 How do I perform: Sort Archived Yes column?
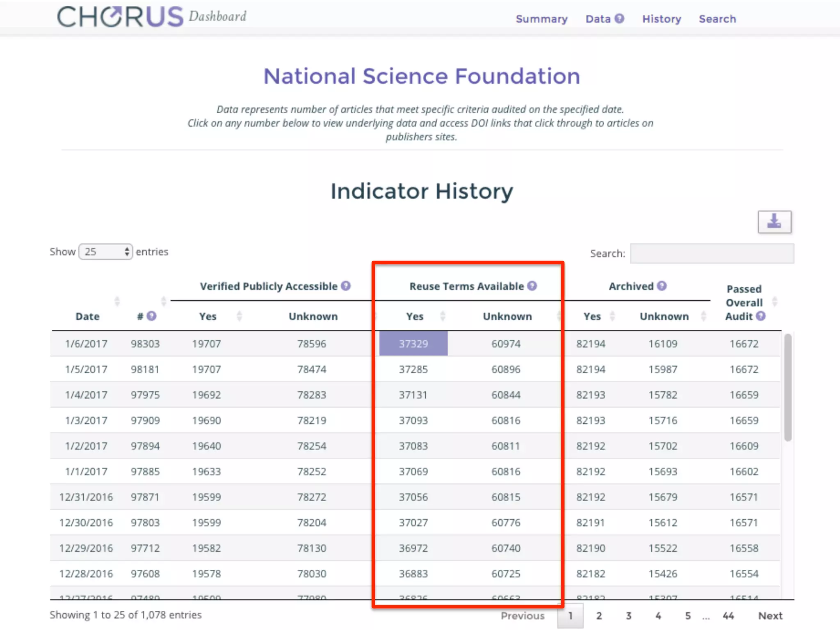(x=612, y=316)
